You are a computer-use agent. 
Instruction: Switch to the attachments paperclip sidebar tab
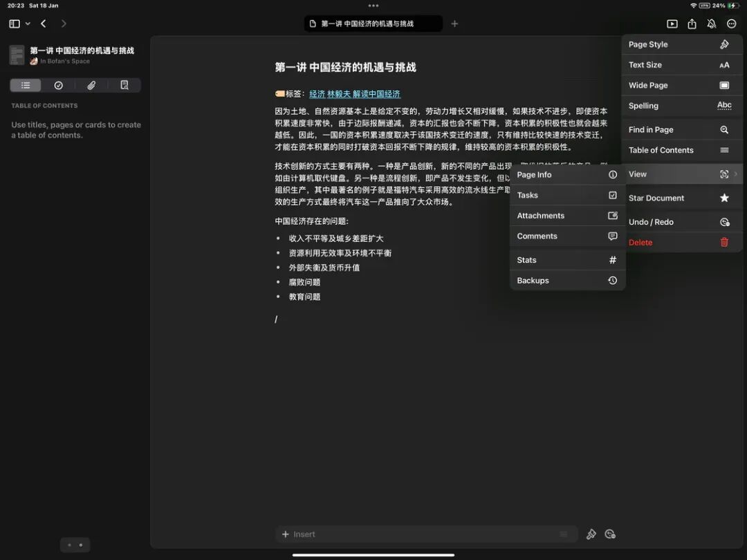point(91,85)
